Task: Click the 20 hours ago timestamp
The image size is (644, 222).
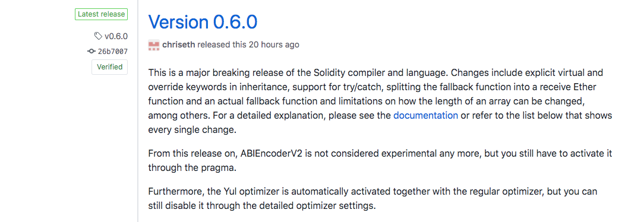Action: [x=274, y=45]
